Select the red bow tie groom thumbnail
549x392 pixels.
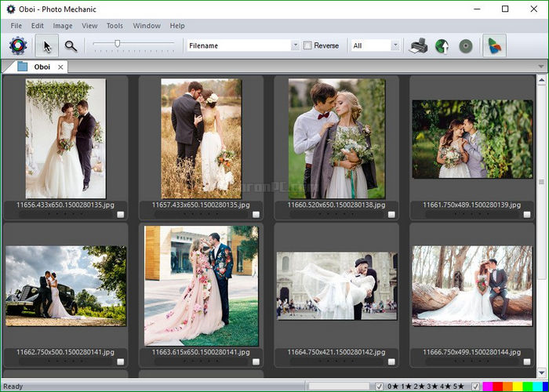point(336,139)
